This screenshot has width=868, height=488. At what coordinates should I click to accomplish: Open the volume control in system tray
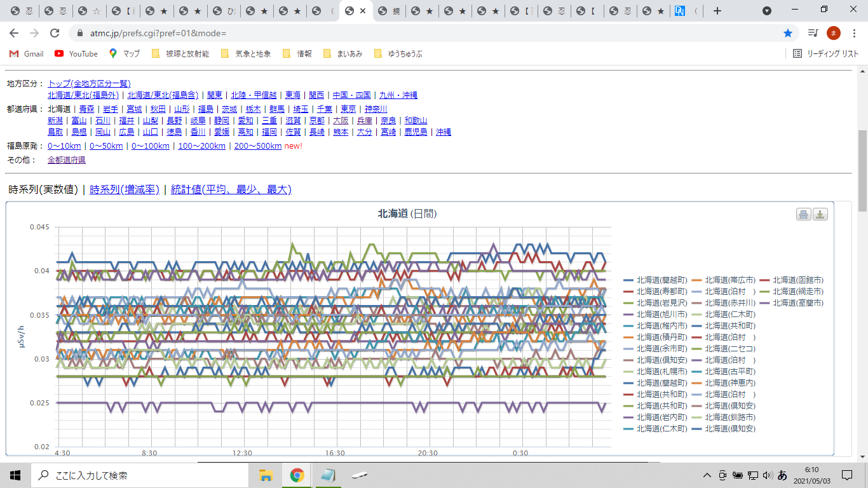767,475
